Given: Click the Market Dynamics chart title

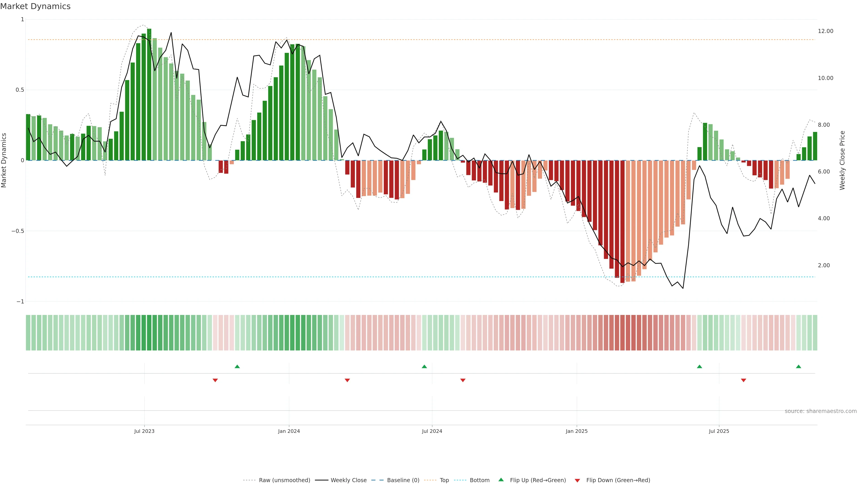Looking at the screenshot, I should pyautogui.click(x=35, y=6).
